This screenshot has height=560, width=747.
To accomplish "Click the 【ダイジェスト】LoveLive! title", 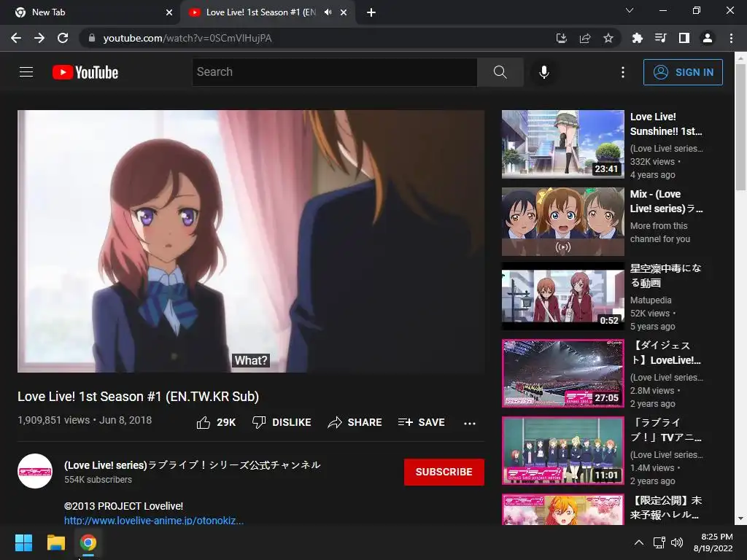I will (665, 353).
